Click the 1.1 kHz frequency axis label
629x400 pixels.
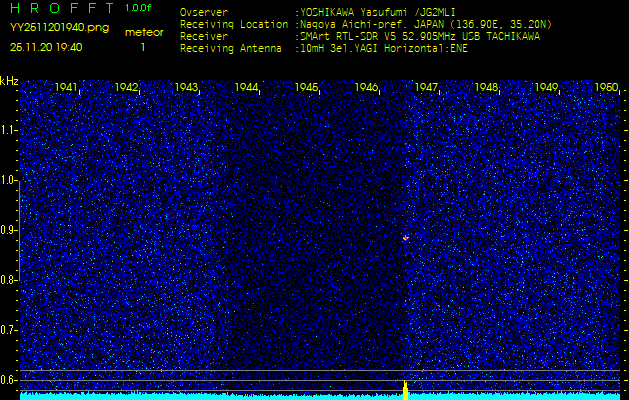point(9,130)
